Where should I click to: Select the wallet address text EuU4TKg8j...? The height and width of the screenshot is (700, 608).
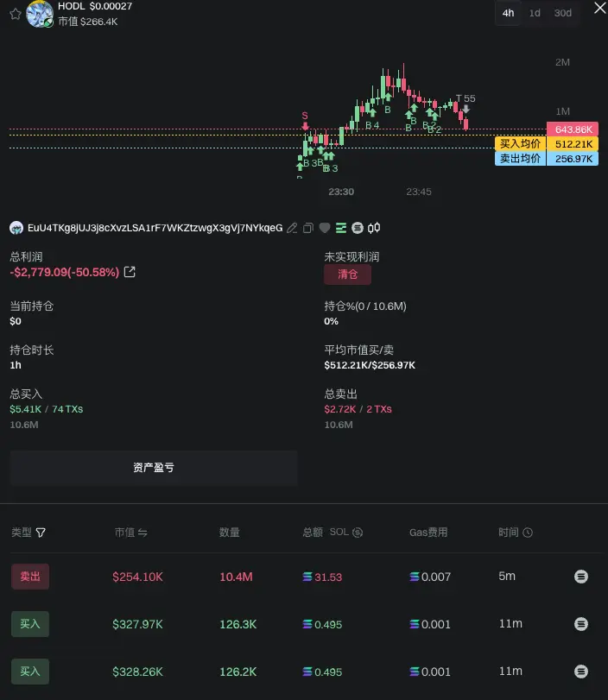point(155,228)
